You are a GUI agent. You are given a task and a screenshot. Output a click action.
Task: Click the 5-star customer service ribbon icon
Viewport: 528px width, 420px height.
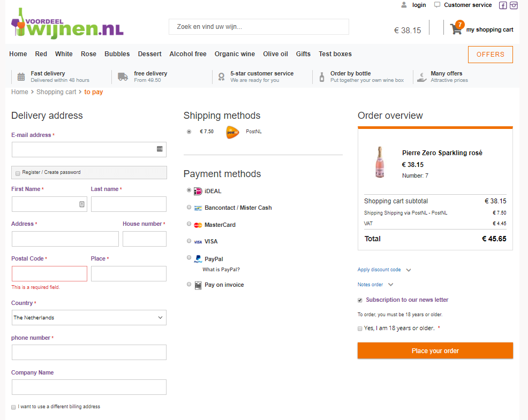coord(221,77)
